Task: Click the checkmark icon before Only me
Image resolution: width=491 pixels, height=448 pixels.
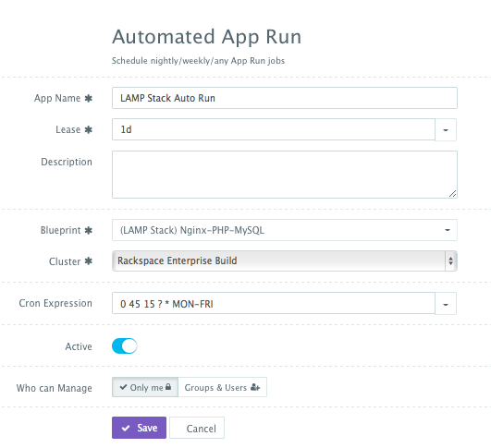Action: [123, 387]
